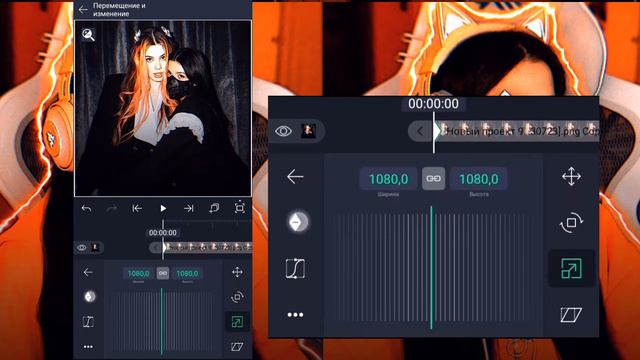Click the fit-to-frame icon in small editor
Screen dimensions: 640x360
click(240, 208)
